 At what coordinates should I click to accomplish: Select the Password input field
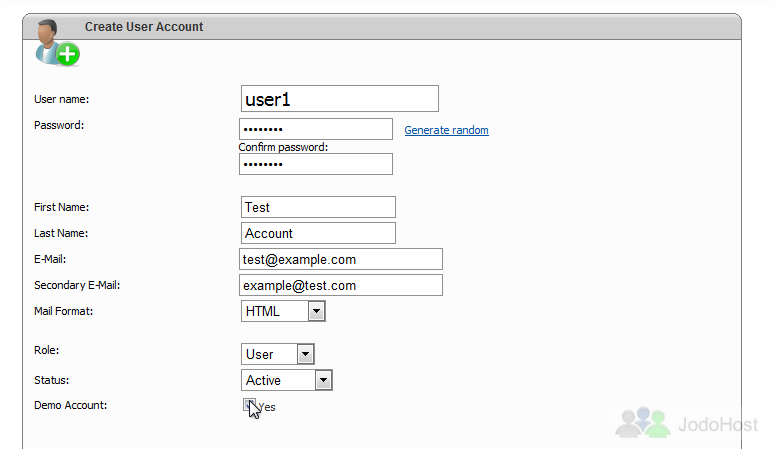(316, 129)
